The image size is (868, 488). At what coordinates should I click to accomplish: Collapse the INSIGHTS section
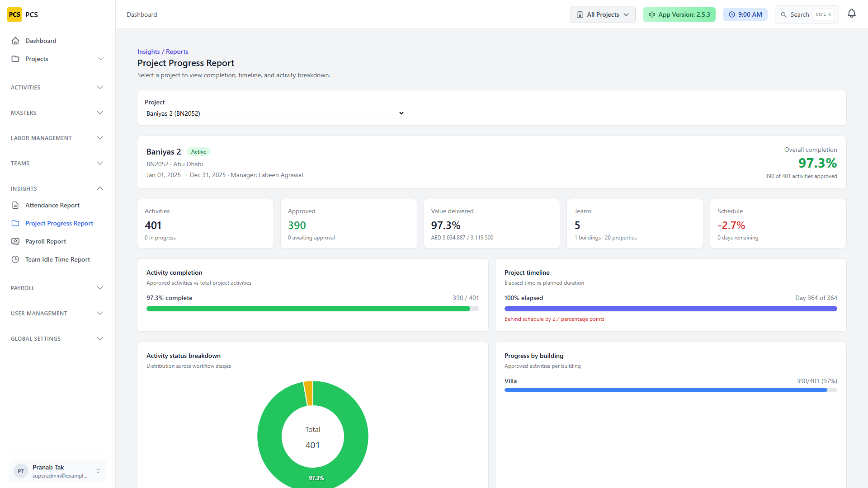57,188
